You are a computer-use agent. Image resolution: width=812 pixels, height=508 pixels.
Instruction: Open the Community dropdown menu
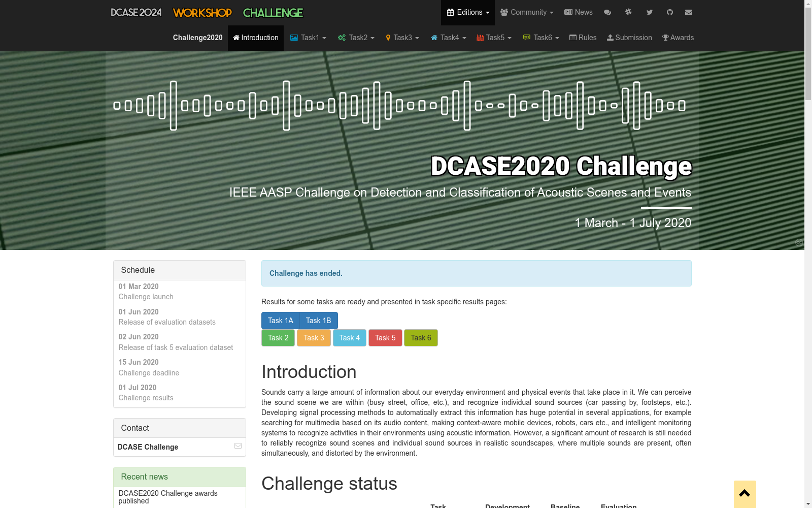pos(527,12)
